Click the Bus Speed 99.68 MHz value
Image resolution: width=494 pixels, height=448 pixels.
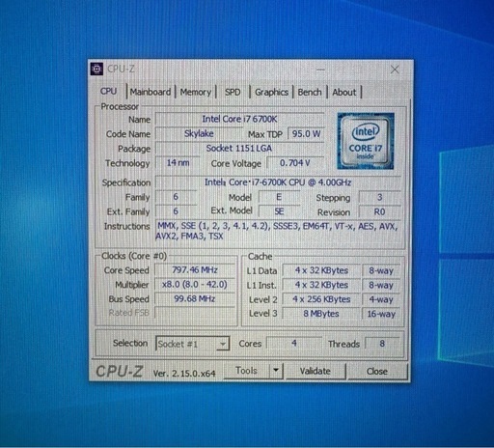coord(195,298)
